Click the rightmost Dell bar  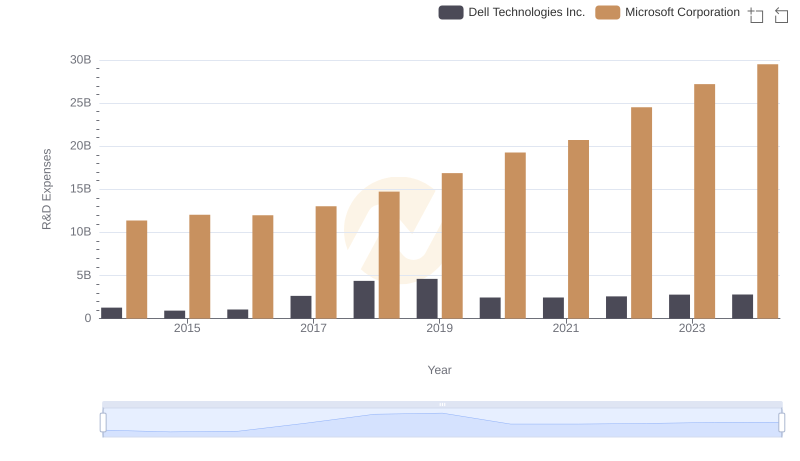pos(742,306)
